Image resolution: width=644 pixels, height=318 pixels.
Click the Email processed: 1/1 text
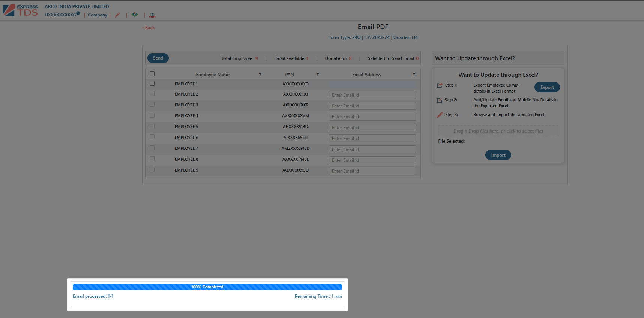pyautogui.click(x=93, y=296)
